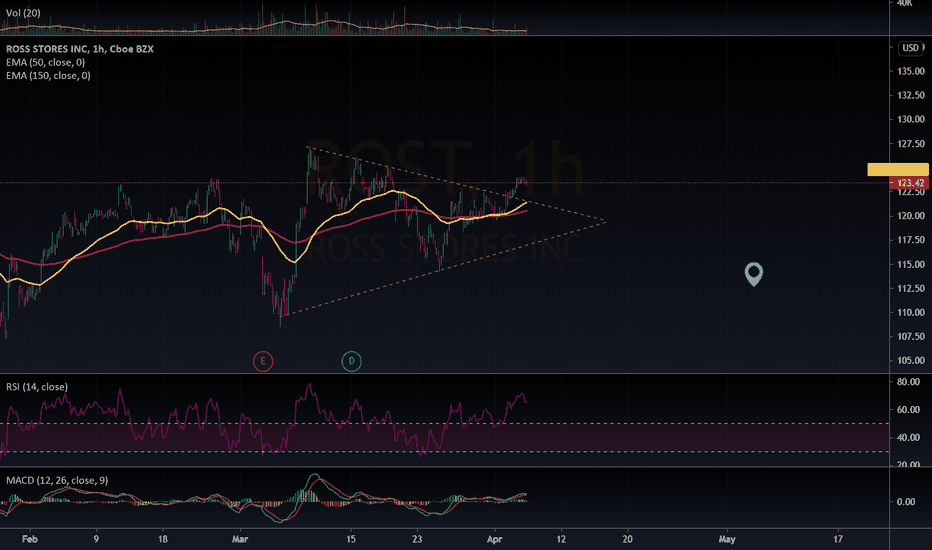Viewport: 932px width, 550px height.
Task: Click the 20 date label on time axis
Action: 628,539
